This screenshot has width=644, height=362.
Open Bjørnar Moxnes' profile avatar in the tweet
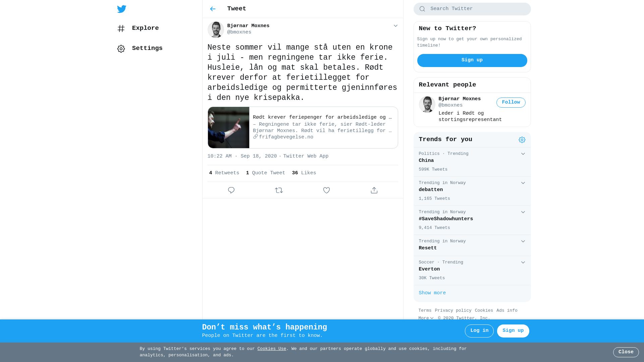click(216, 29)
